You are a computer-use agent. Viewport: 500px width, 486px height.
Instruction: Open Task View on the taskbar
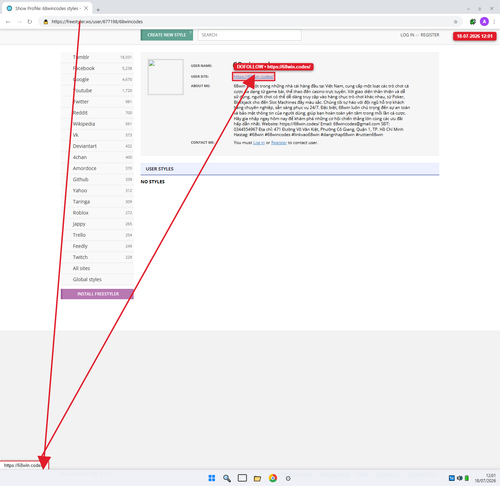pyautogui.click(x=242, y=478)
